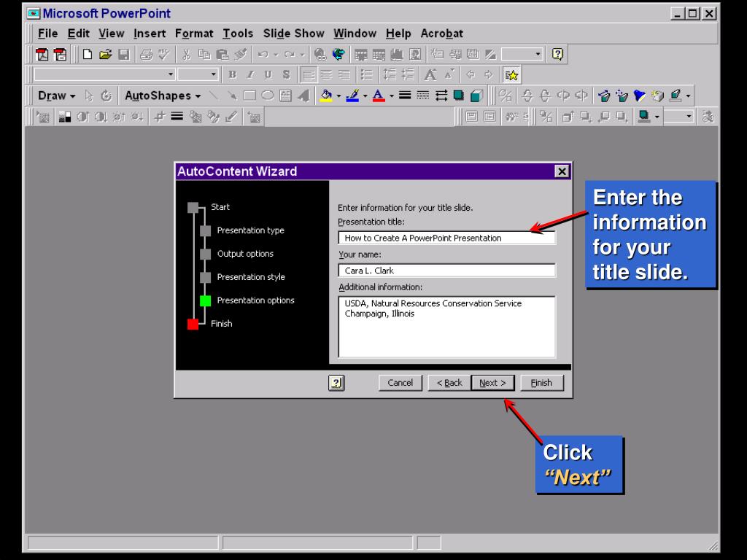The image size is (747, 560).
Task: Click the Convert to Adobe PDF icon
Action: pos(42,54)
